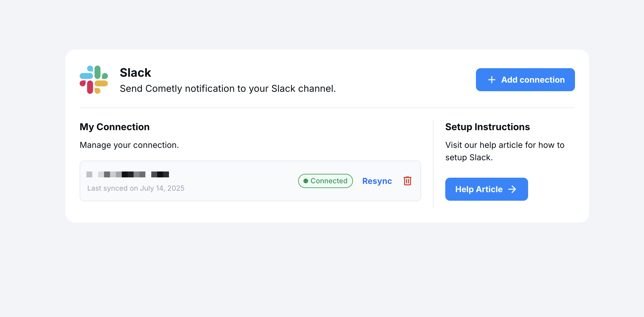The height and width of the screenshot is (317, 644).
Task: Resync the Slack connection
Action: coord(377,181)
